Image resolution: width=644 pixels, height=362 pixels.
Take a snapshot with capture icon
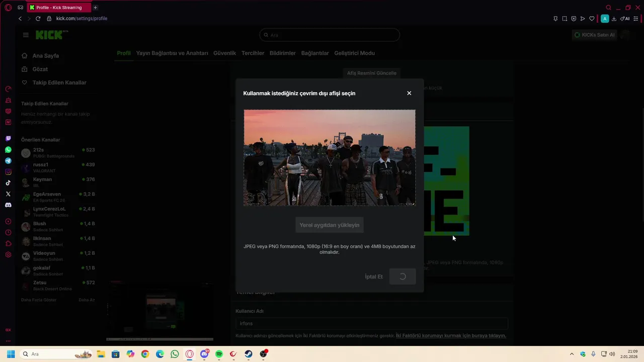pyautogui.click(x=565, y=19)
